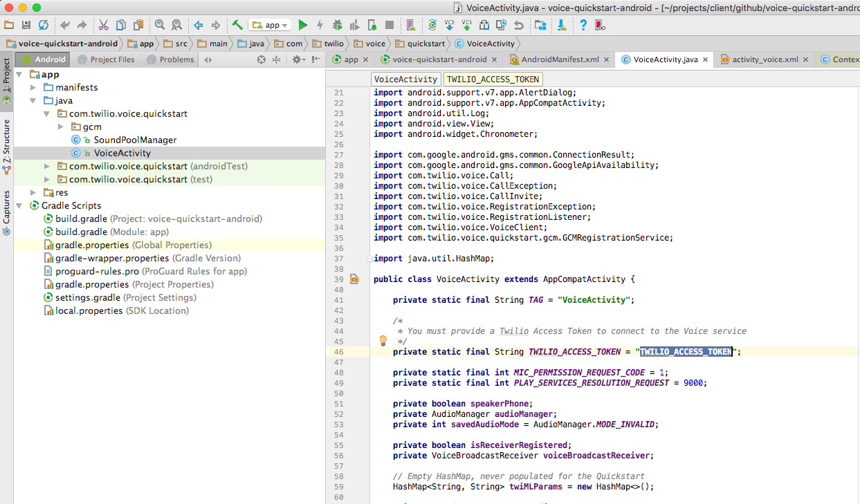Open the app run configuration dropdown

pyautogui.click(x=270, y=25)
